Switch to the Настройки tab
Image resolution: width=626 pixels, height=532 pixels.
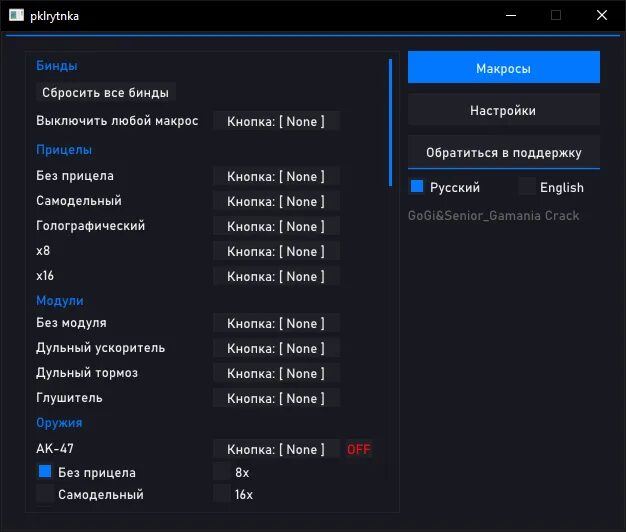point(503,110)
